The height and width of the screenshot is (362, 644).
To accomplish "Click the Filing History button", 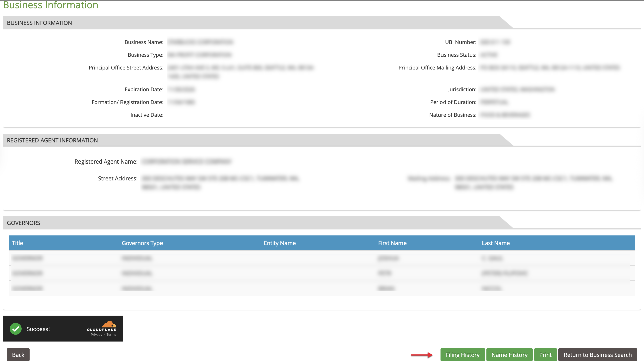I will pos(462,355).
